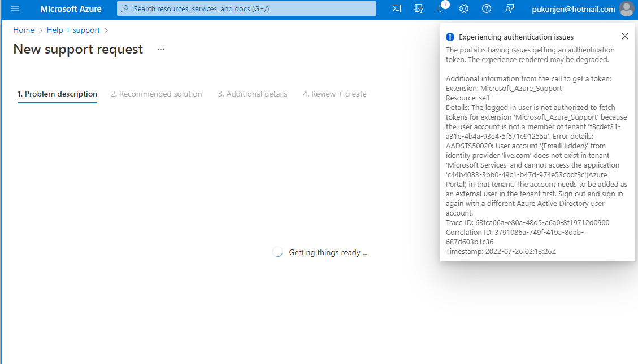This screenshot has width=638, height=364.
Task: Open the Directories + subscriptions filter icon
Action: coord(419,8)
